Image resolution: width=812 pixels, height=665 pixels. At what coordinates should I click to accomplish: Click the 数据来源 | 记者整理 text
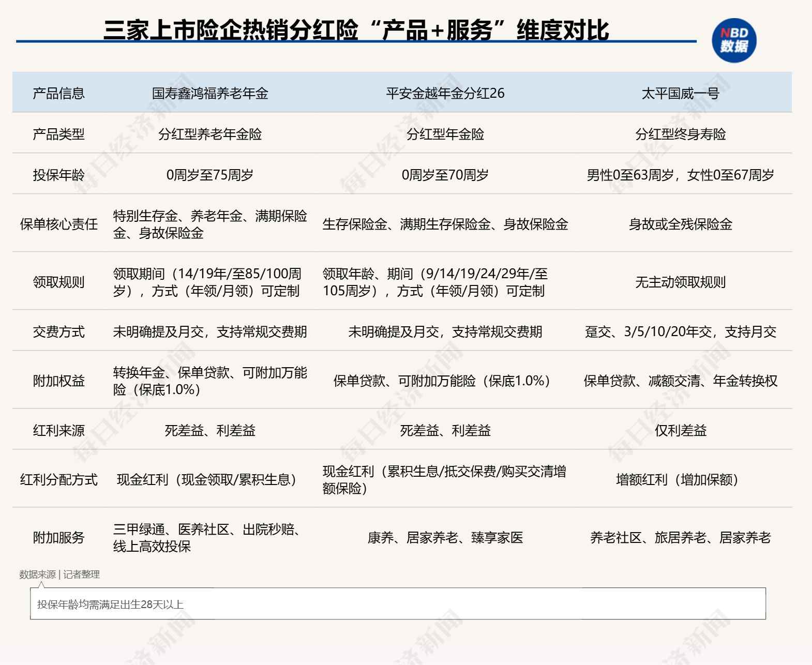pyautogui.click(x=59, y=574)
